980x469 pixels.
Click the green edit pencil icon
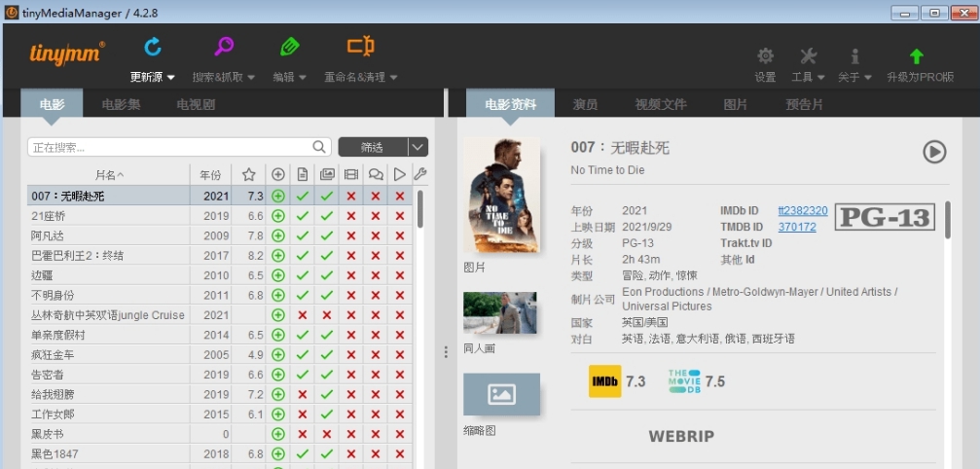point(289,47)
